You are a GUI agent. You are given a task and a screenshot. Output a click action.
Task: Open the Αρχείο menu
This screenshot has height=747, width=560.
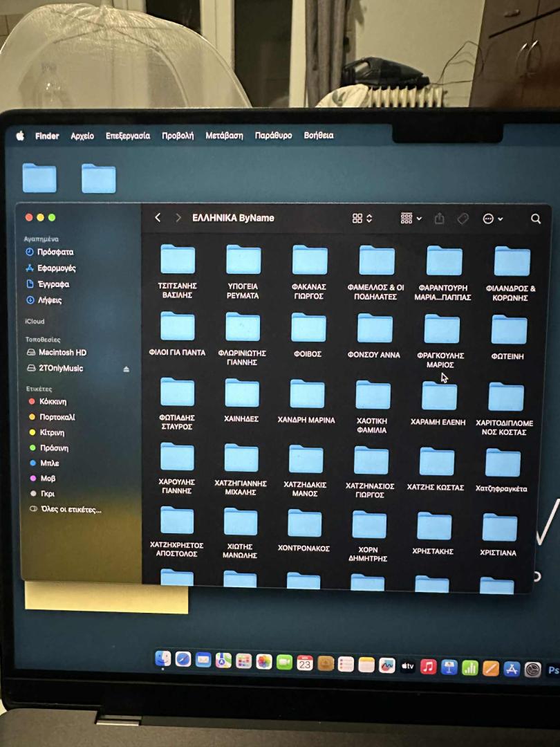(x=82, y=136)
